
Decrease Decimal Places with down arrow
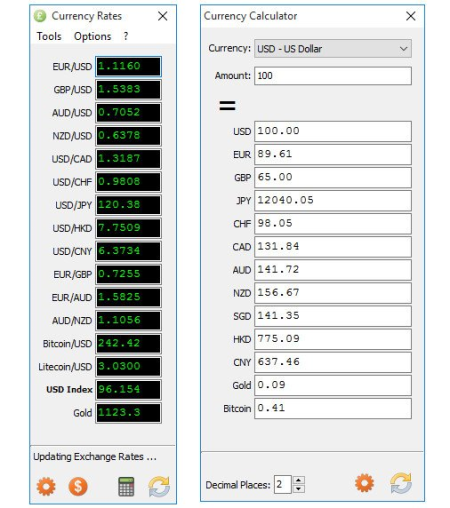(299, 489)
